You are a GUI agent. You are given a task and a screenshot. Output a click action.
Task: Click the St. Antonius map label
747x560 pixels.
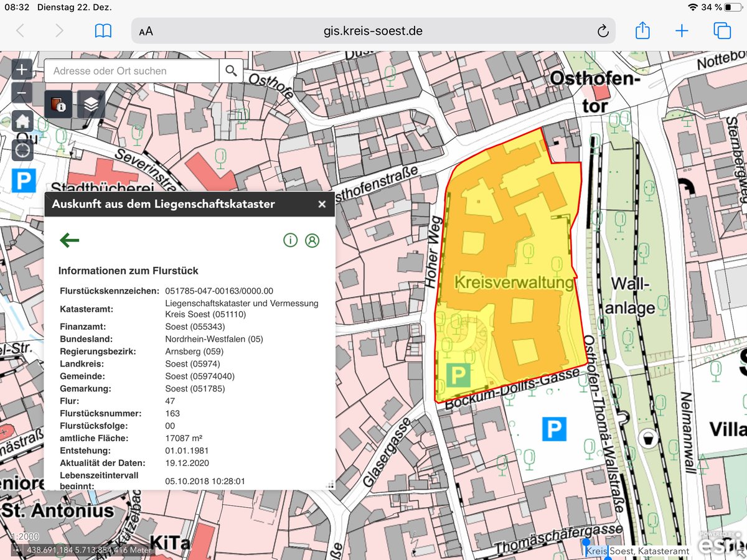coord(57,511)
